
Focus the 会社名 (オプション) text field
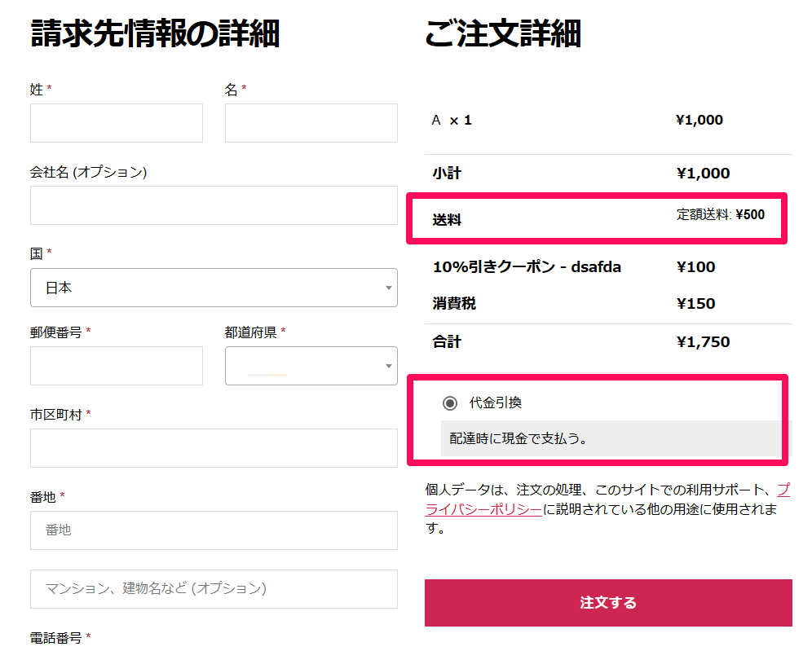214,205
